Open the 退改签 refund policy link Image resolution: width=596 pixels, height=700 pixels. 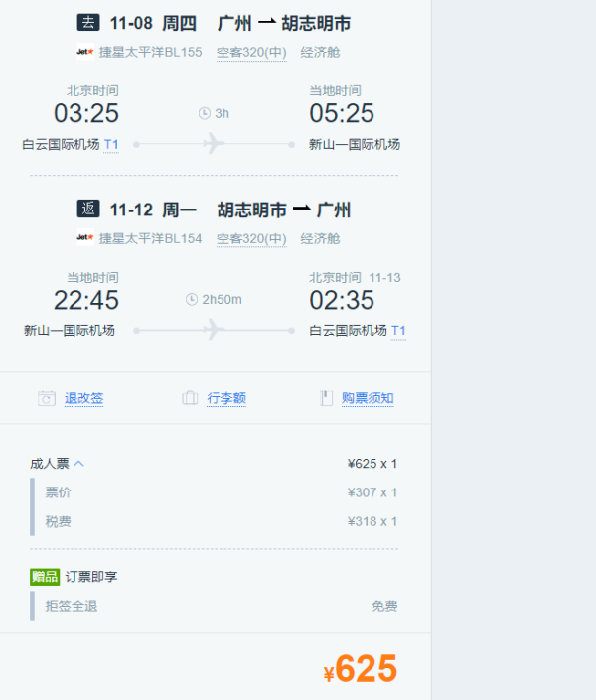coord(84,398)
